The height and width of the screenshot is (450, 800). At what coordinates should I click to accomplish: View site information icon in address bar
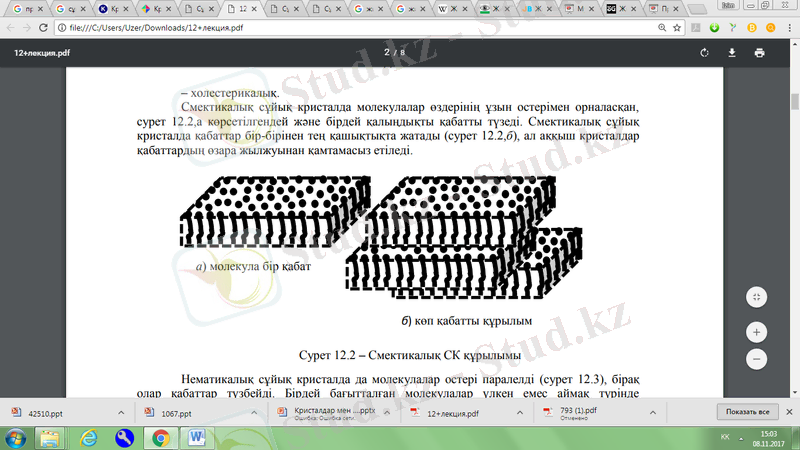(x=62, y=28)
